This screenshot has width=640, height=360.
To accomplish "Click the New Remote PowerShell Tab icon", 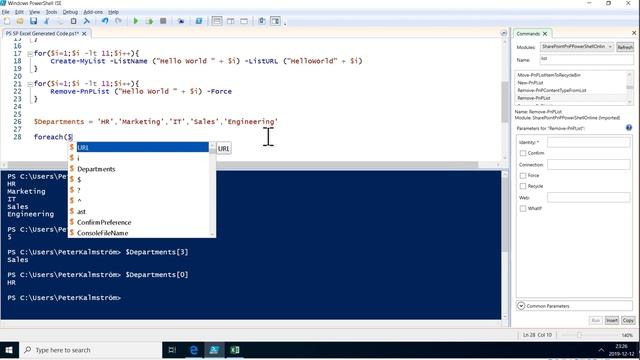I will point(180,21).
